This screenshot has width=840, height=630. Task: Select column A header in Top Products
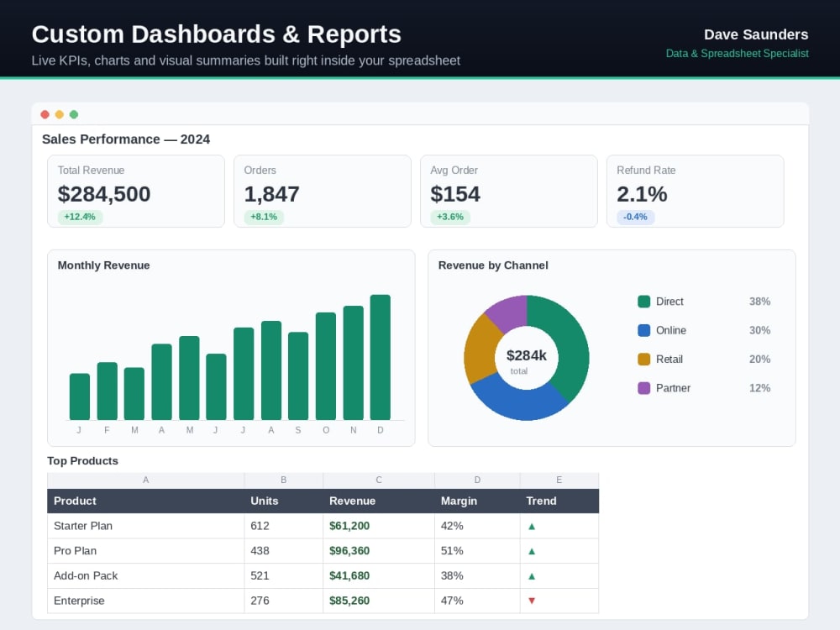click(145, 480)
